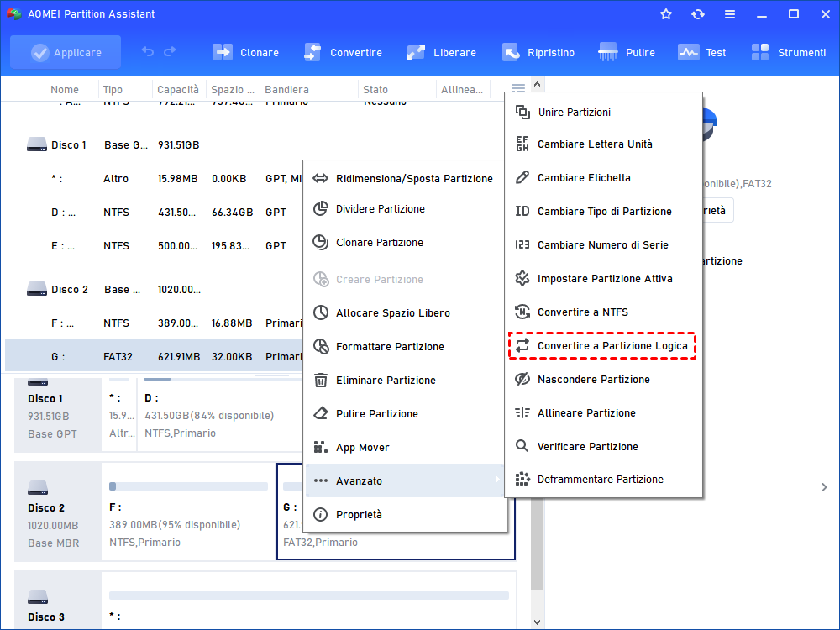Expand the Avanzato submenu

click(x=405, y=480)
